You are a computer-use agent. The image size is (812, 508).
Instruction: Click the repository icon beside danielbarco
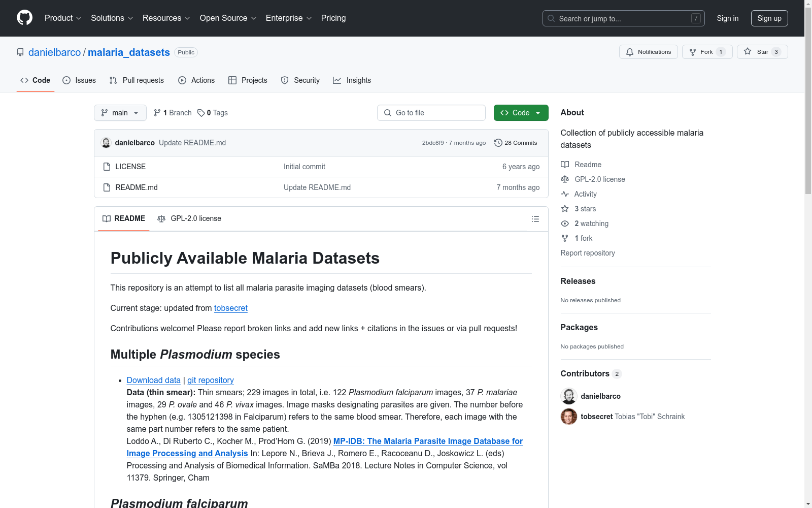20,52
